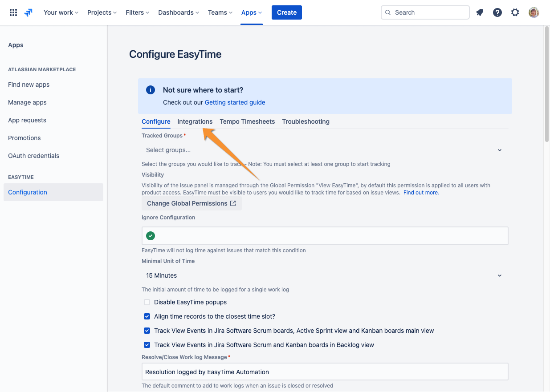The width and height of the screenshot is (550, 392).
Task: Open Manage apps in sidebar
Action: (x=53, y=102)
